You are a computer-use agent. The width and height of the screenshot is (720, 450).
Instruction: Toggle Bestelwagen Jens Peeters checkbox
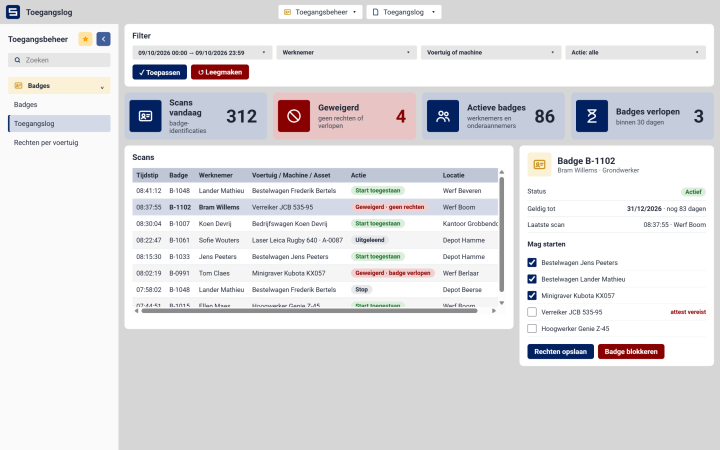pyautogui.click(x=532, y=263)
